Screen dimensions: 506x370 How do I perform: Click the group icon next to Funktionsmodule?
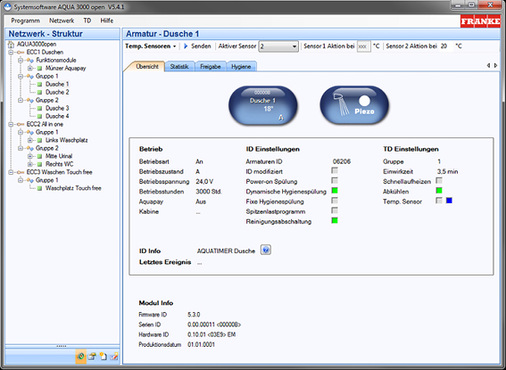point(30,60)
